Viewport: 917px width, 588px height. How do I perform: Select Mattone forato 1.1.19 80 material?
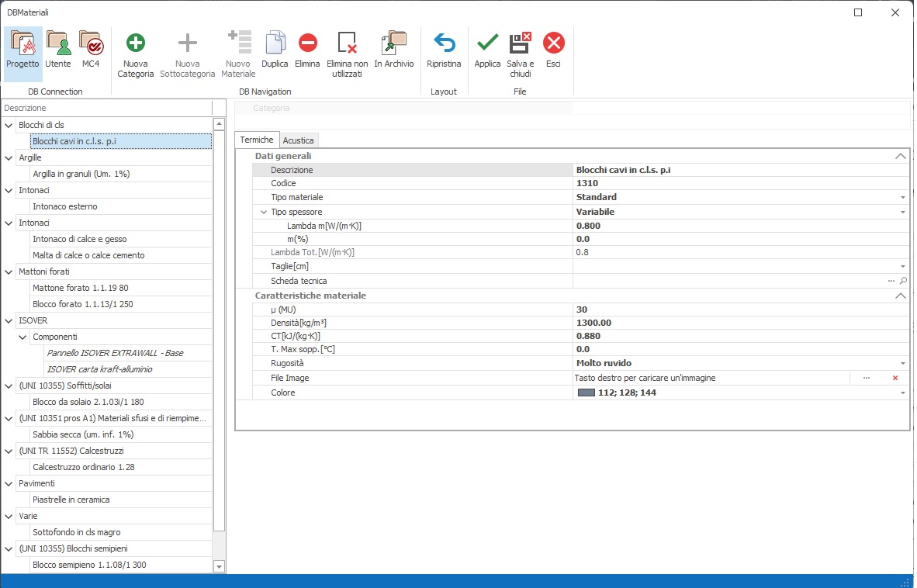click(81, 288)
